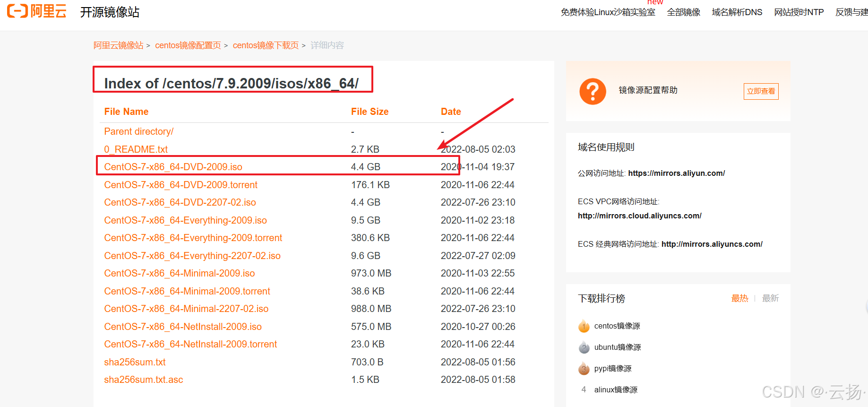Click https://mirrors.aliyun.com/ address

676,173
